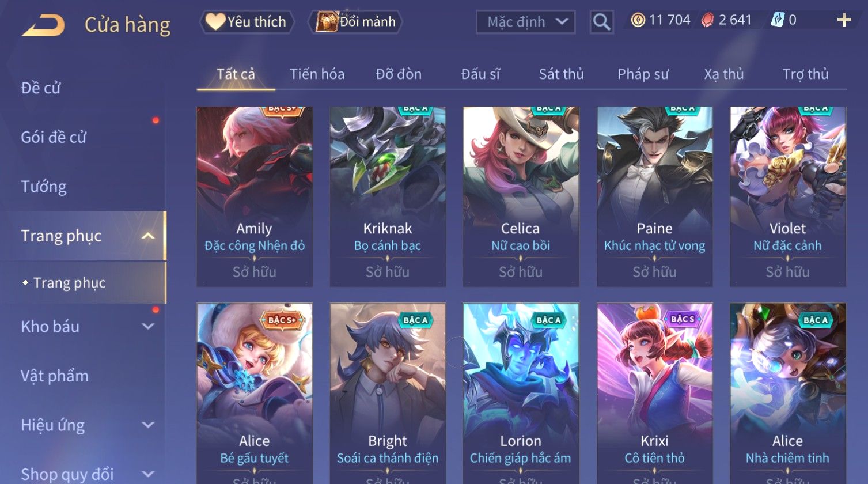Tap the gold coin currency icon
The width and height of the screenshot is (868, 484).
click(638, 20)
